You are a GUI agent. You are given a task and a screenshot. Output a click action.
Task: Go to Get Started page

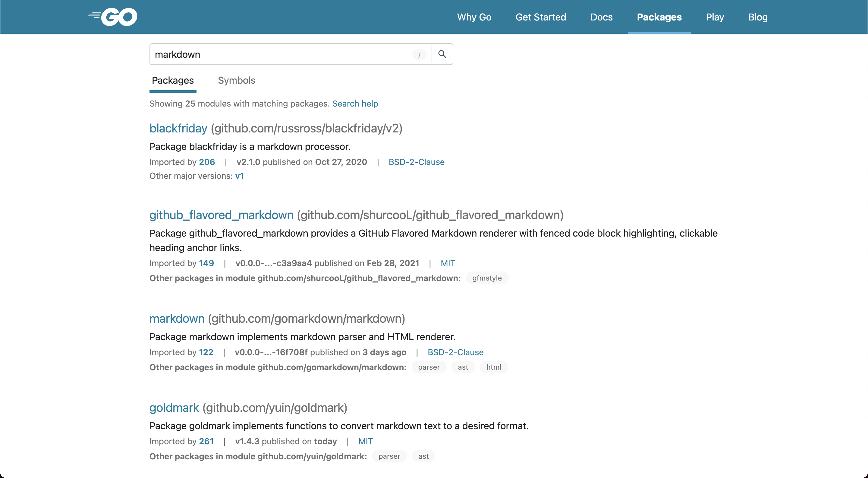pyautogui.click(x=540, y=17)
